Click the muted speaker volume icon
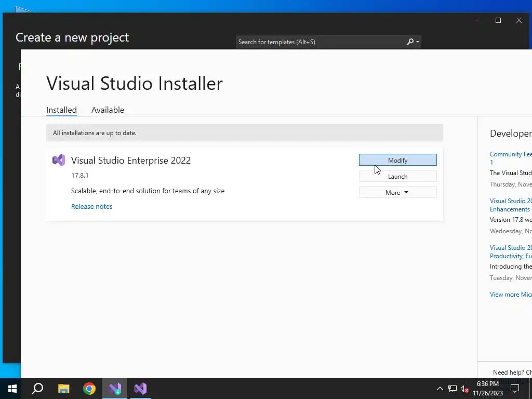Viewport: 532px width, 399px height. tap(464, 389)
